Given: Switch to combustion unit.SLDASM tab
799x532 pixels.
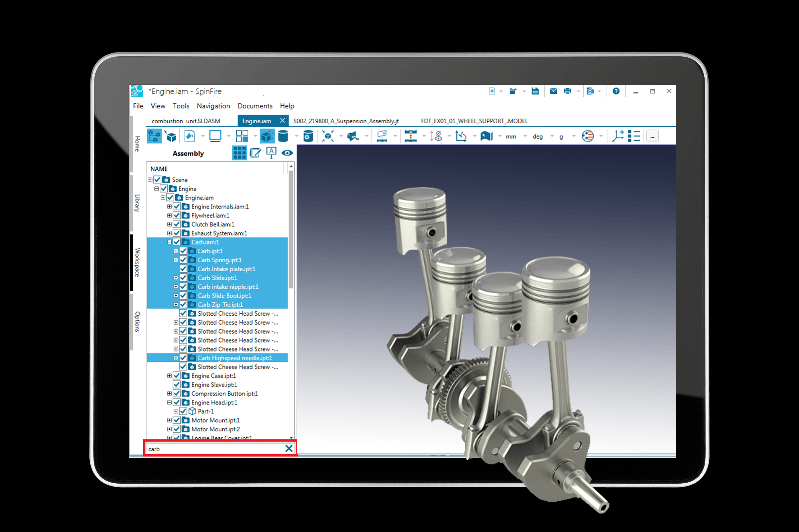Looking at the screenshot, I should (186, 121).
